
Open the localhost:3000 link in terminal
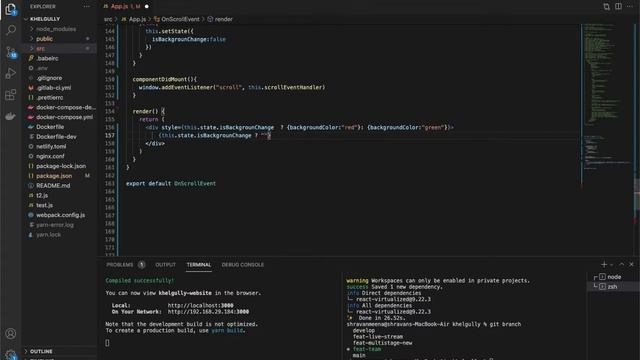[x=200, y=305]
